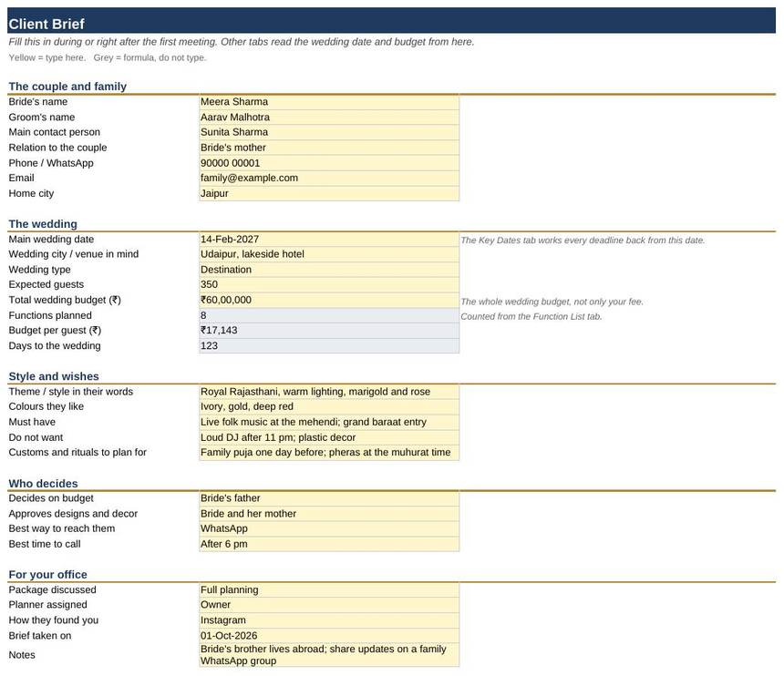Click the note 'Counted from the Function List tab.'

click(x=531, y=317)
